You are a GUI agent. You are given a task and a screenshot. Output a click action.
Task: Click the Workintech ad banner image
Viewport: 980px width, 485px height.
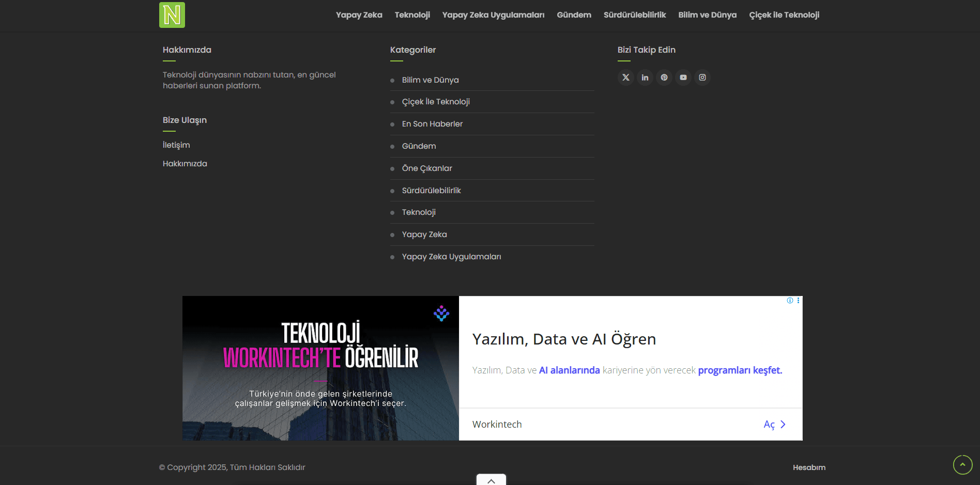[x=320, y=368]
